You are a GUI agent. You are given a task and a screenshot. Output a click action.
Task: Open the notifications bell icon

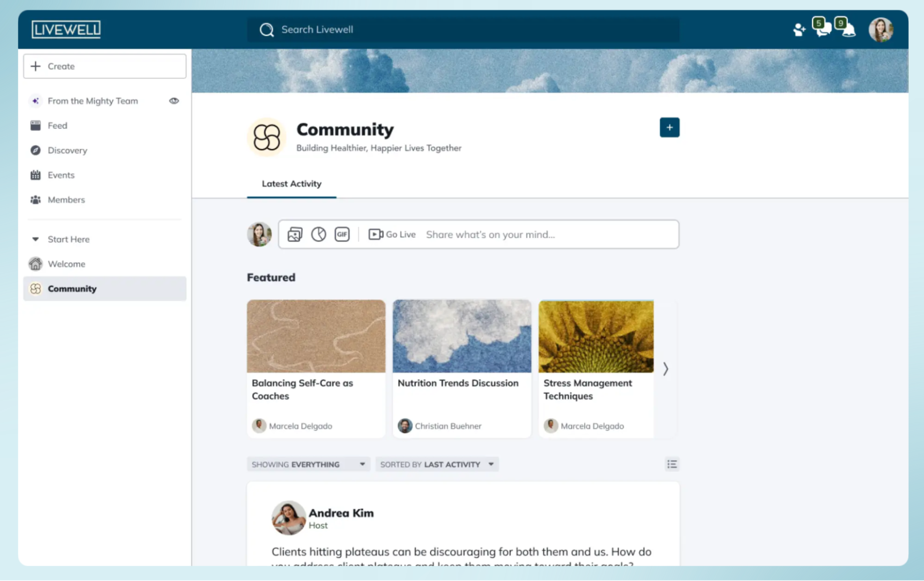[x=849, y=30]
